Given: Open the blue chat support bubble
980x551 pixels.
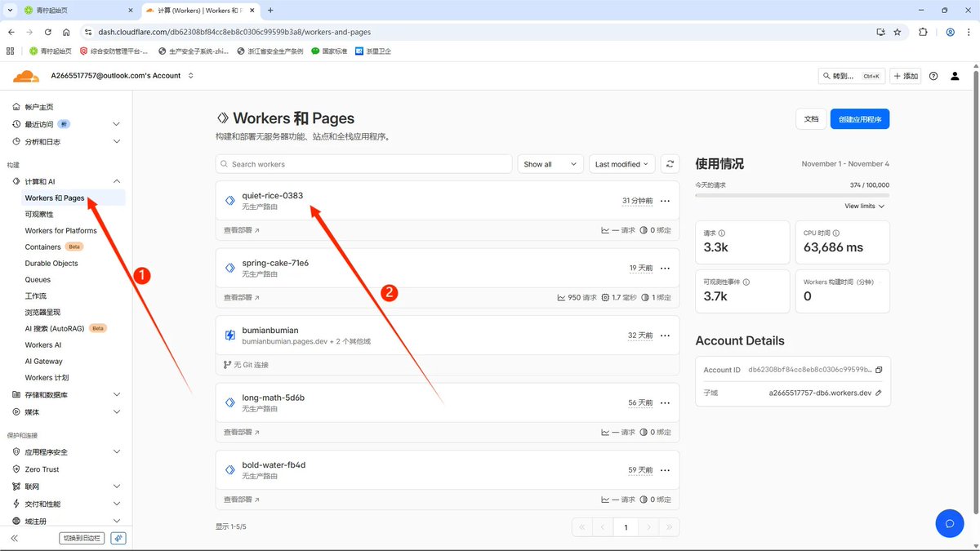Looking at the screenshot, I should pyautogui.click(x=950, y=524).
